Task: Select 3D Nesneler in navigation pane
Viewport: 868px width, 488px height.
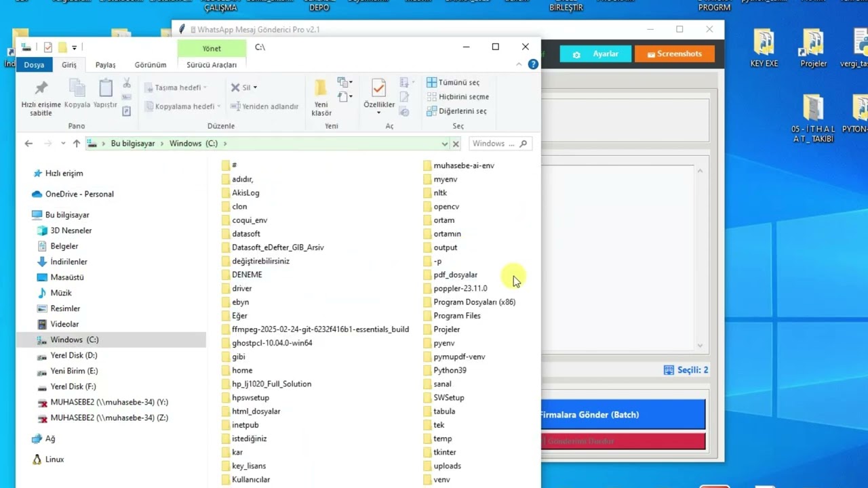Action: [64, 230]
